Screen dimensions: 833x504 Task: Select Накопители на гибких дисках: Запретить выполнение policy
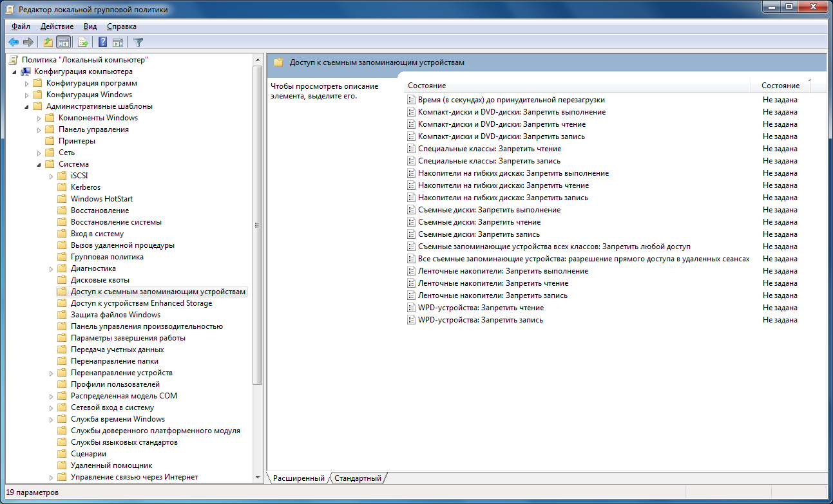(513, 173)
